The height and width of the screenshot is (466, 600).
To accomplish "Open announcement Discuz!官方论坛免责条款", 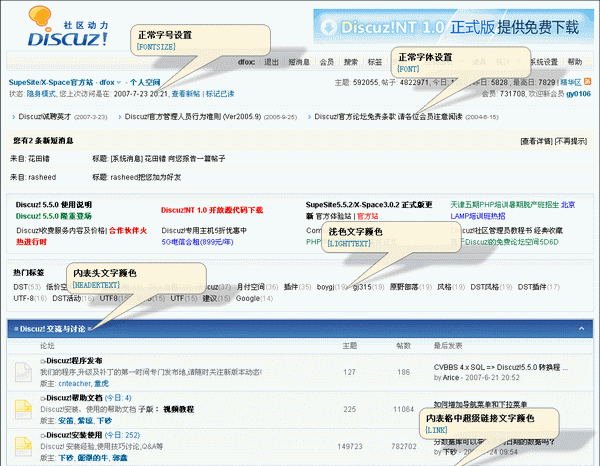I will 388,117.
